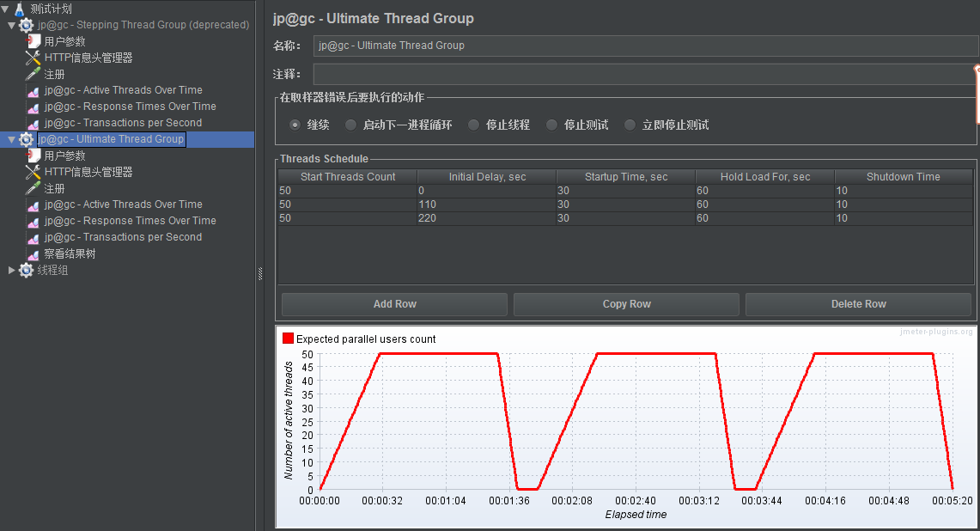The image size is (980, 531).
Task: Click the Hold Load For column header
Action: pos(764,176)
